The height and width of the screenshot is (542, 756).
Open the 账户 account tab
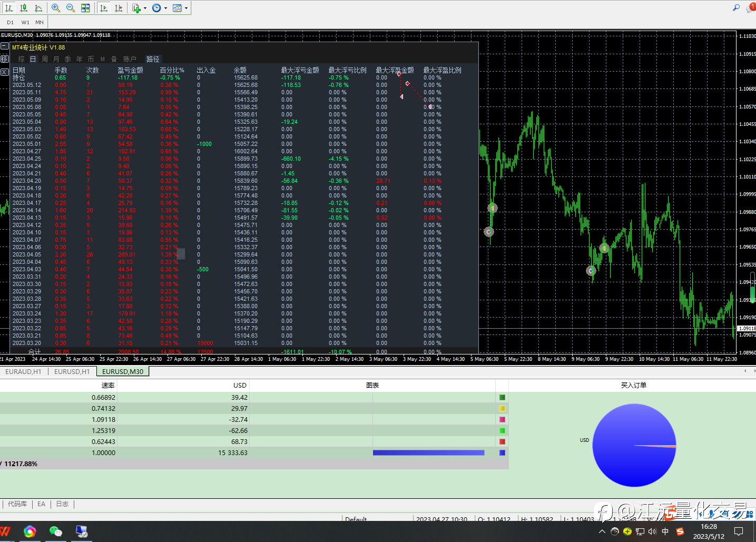[130, 59]
